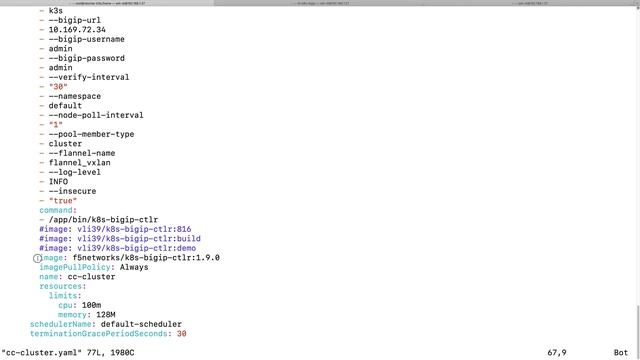Click the cpu value '100m'

coord(91,305)
